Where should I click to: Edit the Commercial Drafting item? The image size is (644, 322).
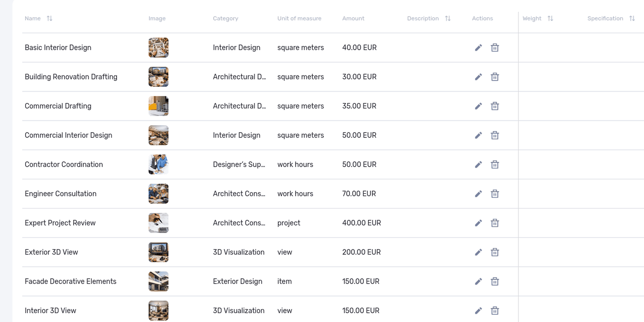click(x=478, y=106)
